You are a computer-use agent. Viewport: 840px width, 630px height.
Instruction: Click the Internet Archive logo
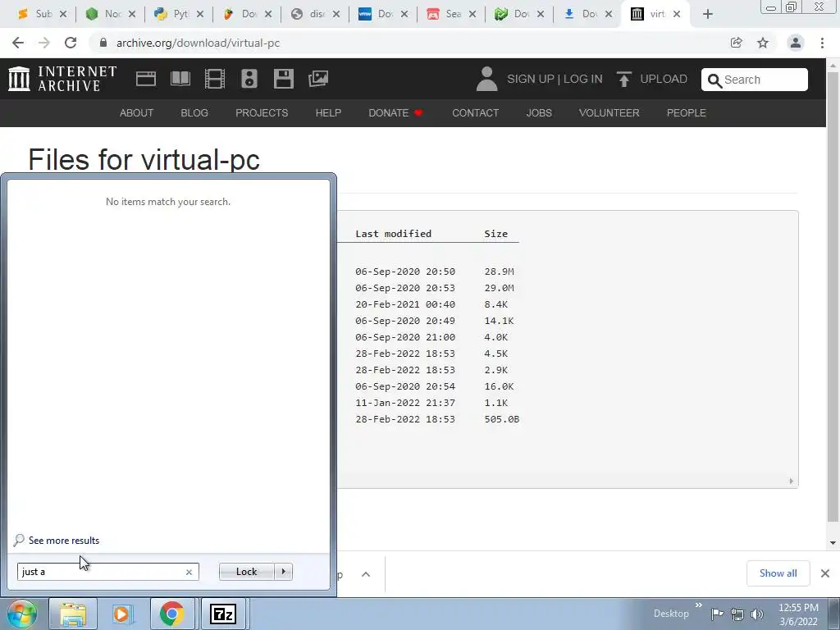62,79
